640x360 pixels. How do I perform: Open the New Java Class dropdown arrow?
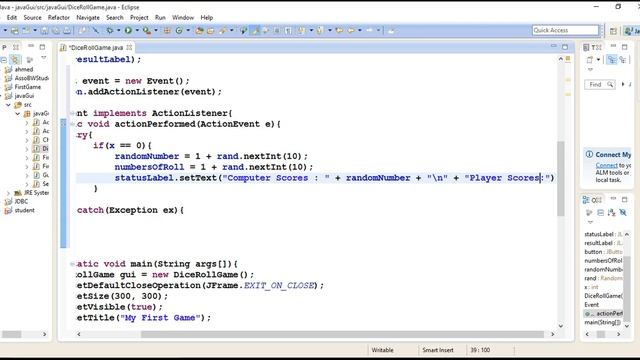click(x=188, y=31)
